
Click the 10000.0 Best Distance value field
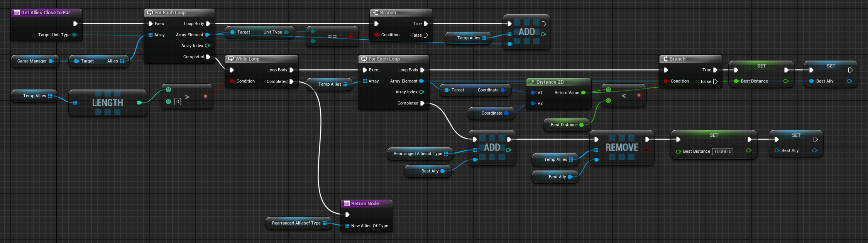pos(722,152)
